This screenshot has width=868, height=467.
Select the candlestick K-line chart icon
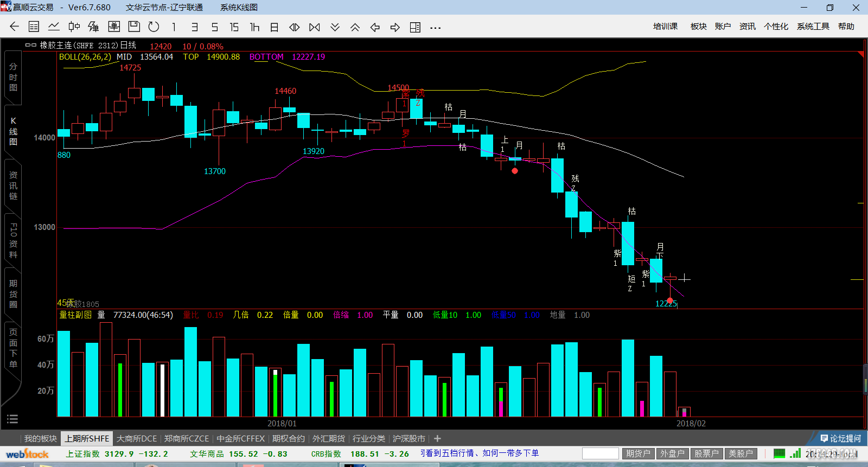pos(74,27)
